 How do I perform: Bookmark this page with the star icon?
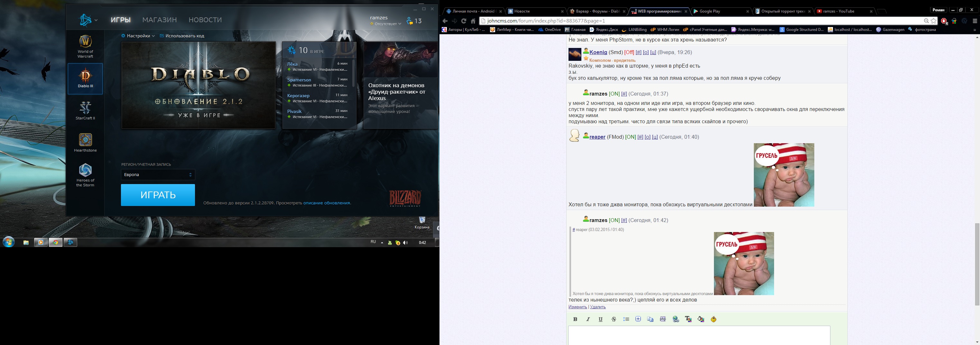(x=934, y=21)
